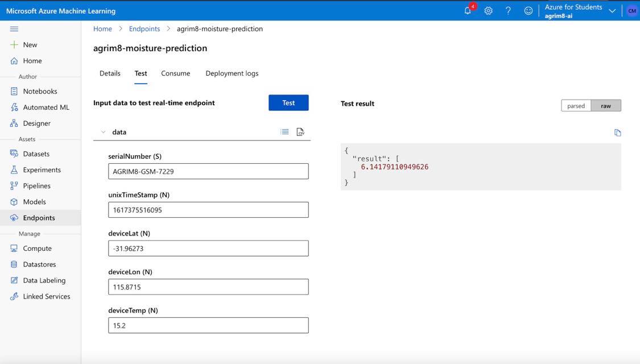The image size is (640, 364).
Task: Click the blue Test button
Action: pos(288,103)
